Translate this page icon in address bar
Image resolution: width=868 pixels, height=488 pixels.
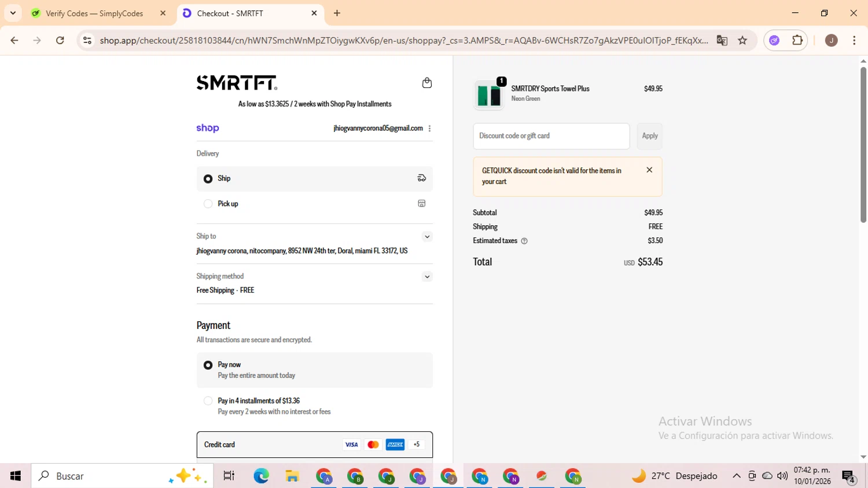(x=722, y=41)
